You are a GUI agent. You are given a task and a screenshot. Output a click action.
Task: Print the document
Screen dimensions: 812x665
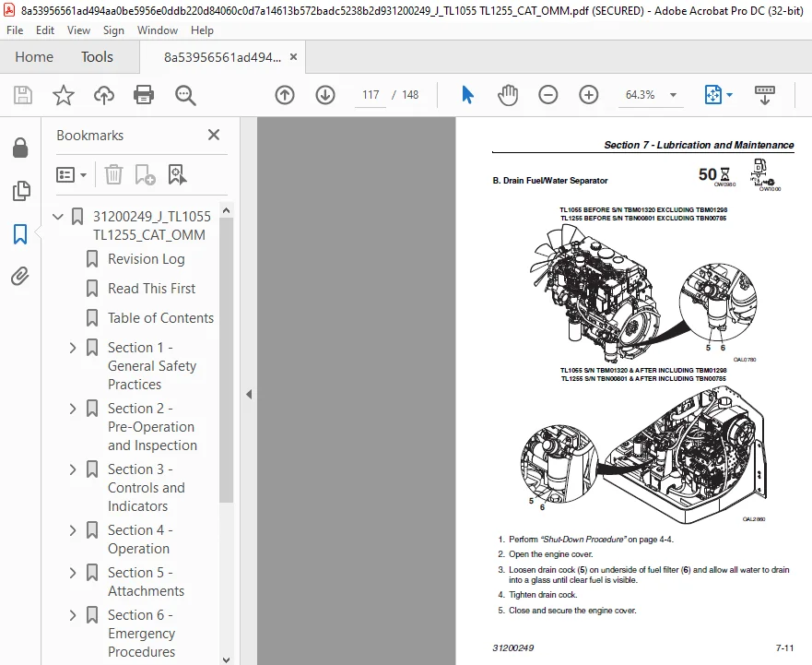(x=144, y=95)
